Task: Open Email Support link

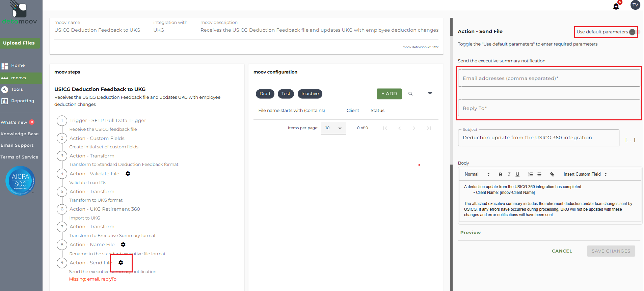Action: point(17,145)
